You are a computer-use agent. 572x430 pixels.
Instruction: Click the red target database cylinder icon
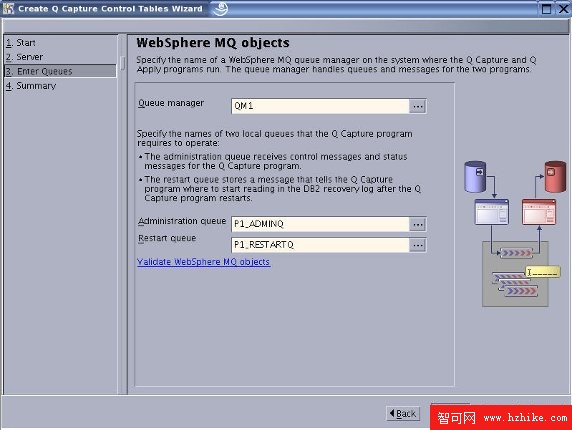(555, 177)
